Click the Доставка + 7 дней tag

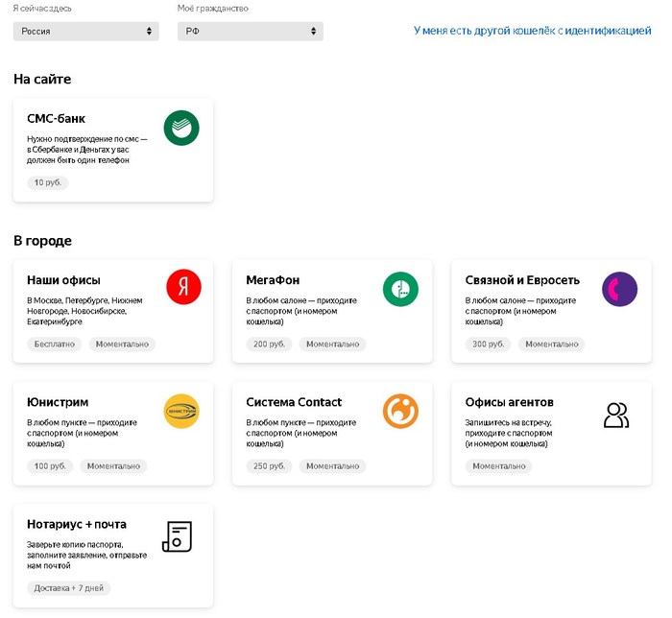tap(69, 588)
